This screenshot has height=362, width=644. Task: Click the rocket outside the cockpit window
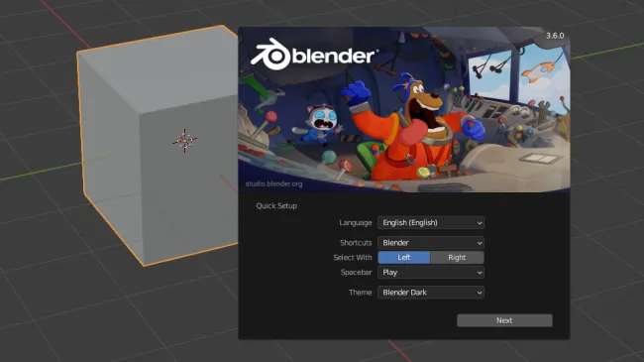538,69
